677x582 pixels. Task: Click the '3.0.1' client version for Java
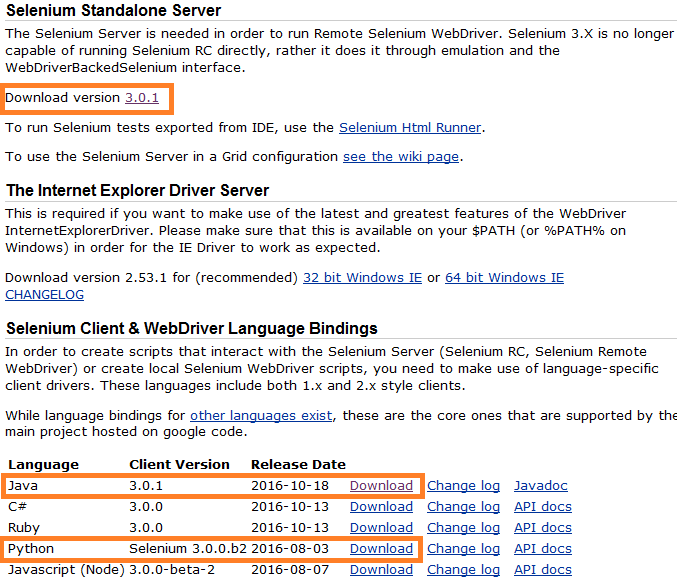tap(146, 486)
